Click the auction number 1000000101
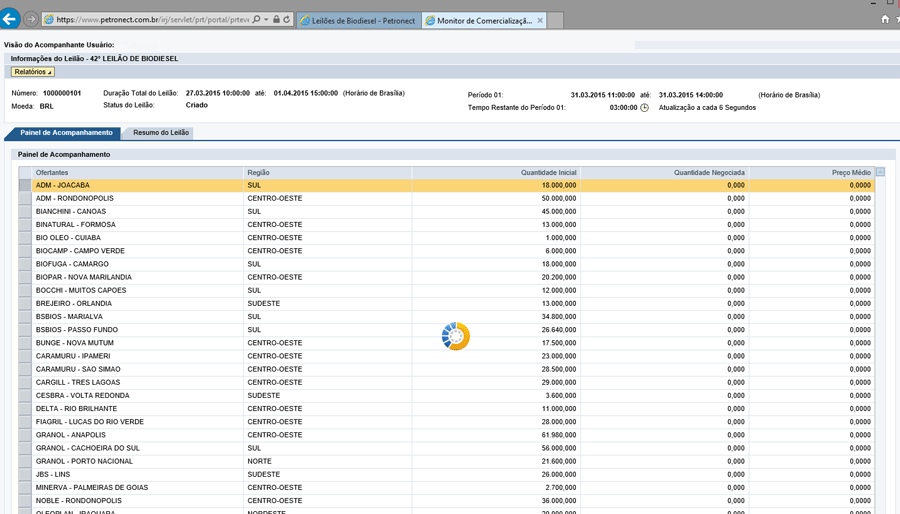 point(62,93)
